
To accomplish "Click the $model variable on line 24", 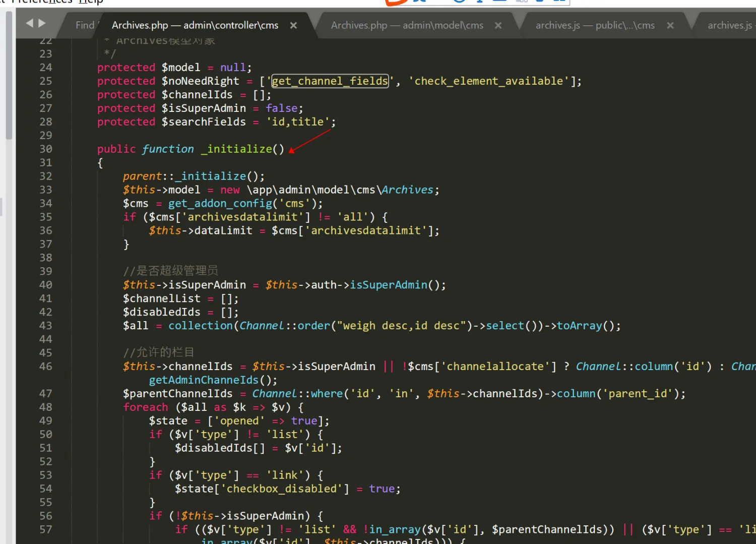I will (181, 68).
